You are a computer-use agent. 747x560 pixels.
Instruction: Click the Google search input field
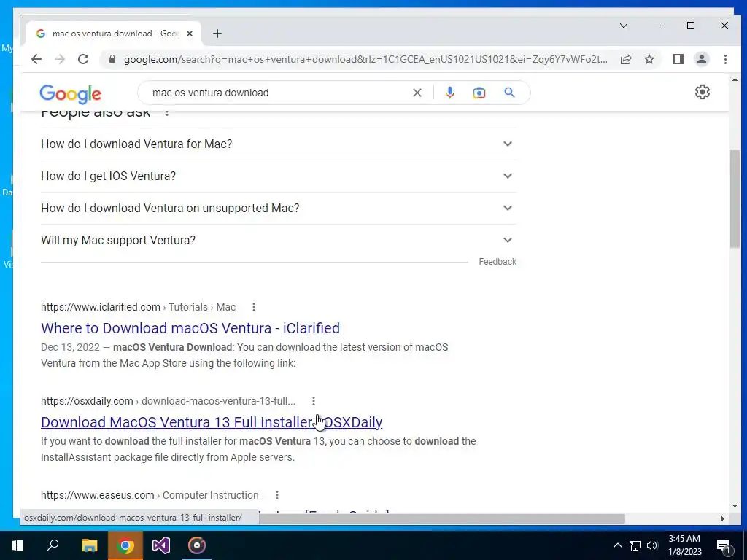[x=279, y=93]
